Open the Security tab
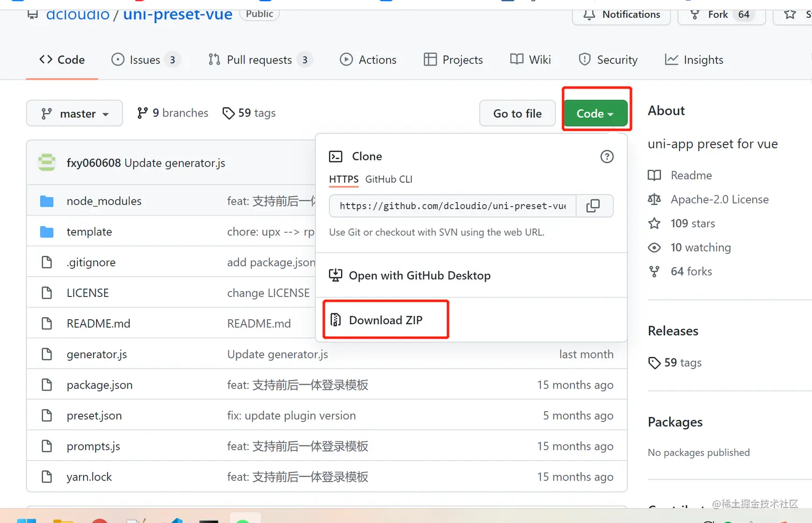Viewport: 812px width, 523px height. click(x=608, y=60)
